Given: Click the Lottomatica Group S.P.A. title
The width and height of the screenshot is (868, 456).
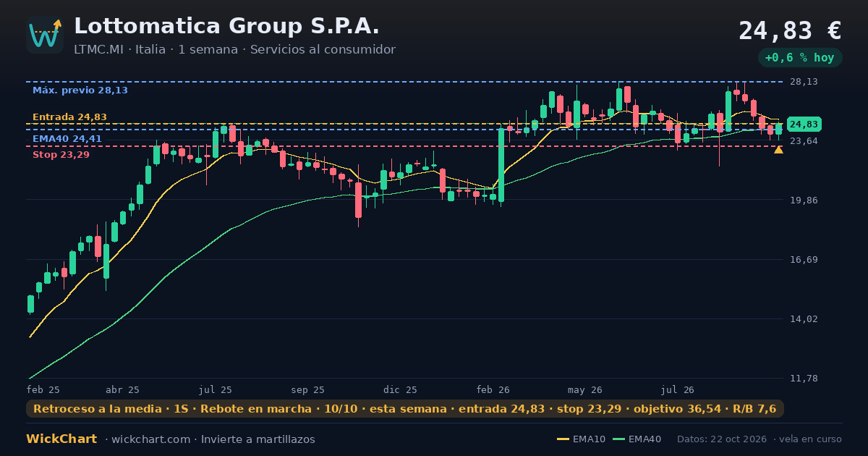Looking at the screenshot, I should point(226,26).
